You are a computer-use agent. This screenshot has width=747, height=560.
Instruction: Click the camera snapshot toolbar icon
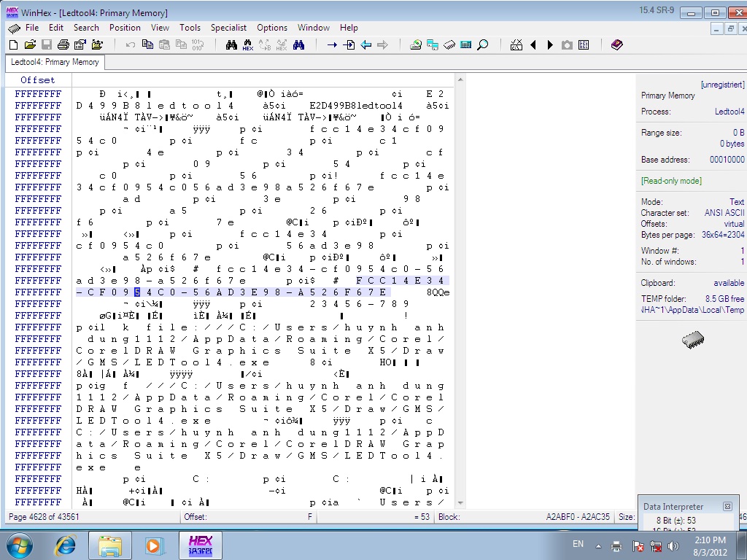click(567, 44)
